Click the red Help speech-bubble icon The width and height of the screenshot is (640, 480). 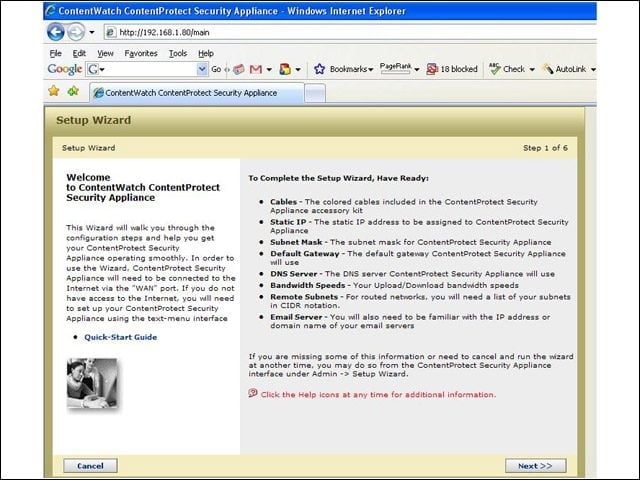coord(253,393)
